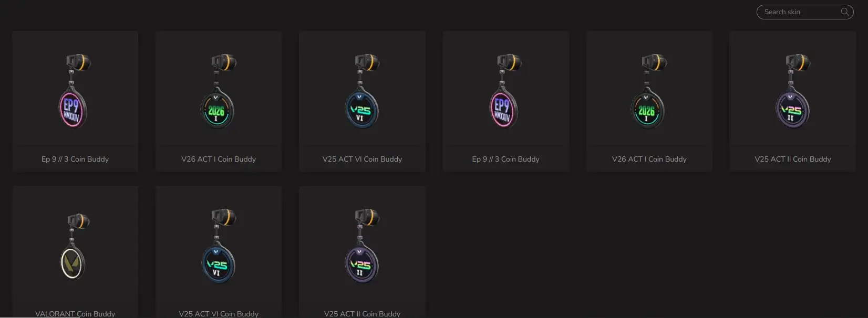The image size is (868, 318).
Task: Open the VALORANT Coin Buddy label
Action: coord(75,314)
